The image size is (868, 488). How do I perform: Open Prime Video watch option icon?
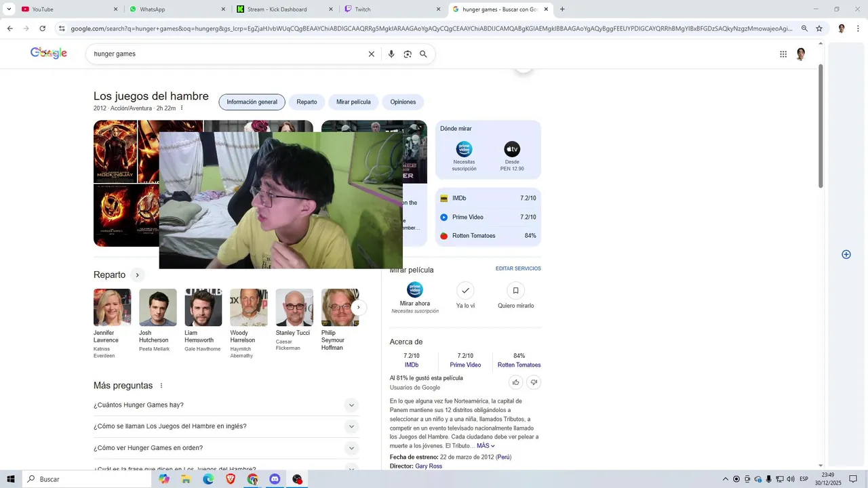click(464, 149)
